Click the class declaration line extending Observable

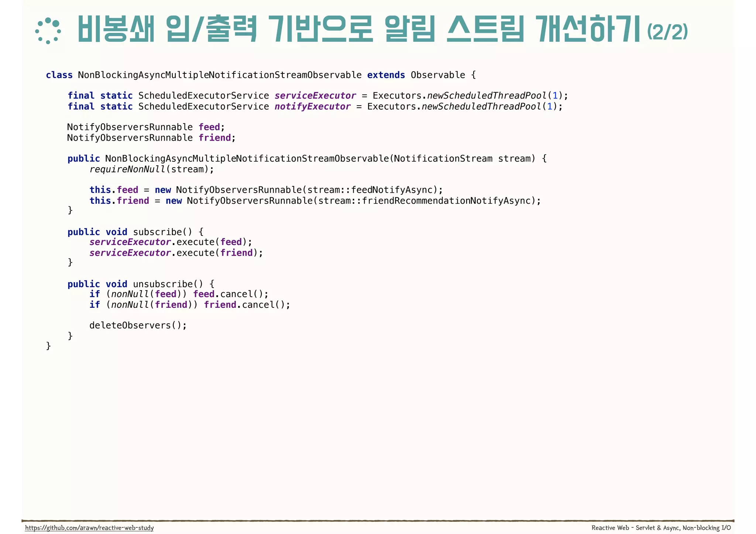[x=261, y=75]
